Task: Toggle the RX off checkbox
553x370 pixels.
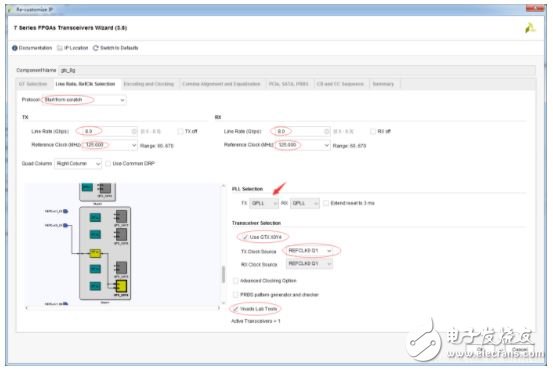Action: pos(373,131)
